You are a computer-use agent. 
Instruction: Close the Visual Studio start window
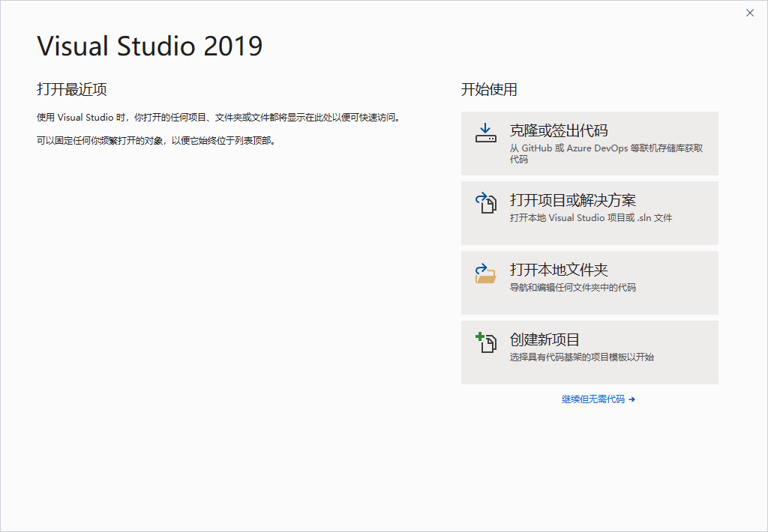(750, 13)
